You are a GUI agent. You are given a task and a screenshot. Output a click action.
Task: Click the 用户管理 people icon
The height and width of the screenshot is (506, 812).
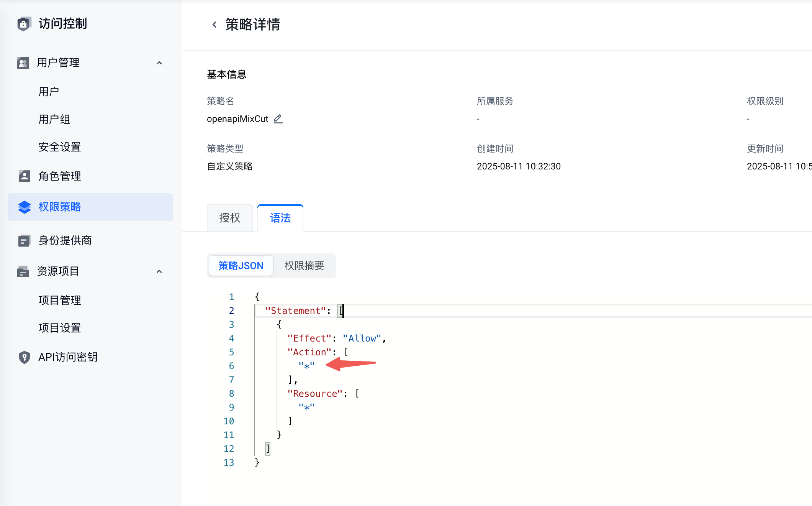(x=23, y=62)
